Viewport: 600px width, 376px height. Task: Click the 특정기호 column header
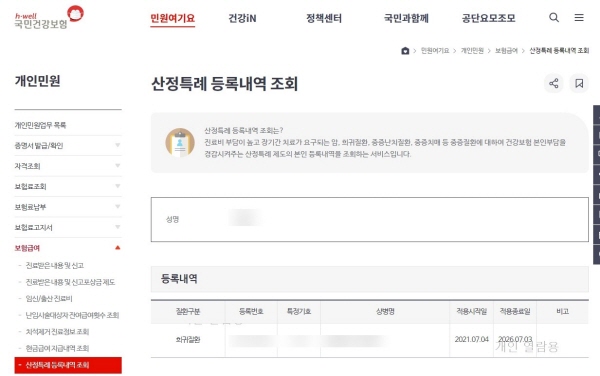click(x=299, y=311)
